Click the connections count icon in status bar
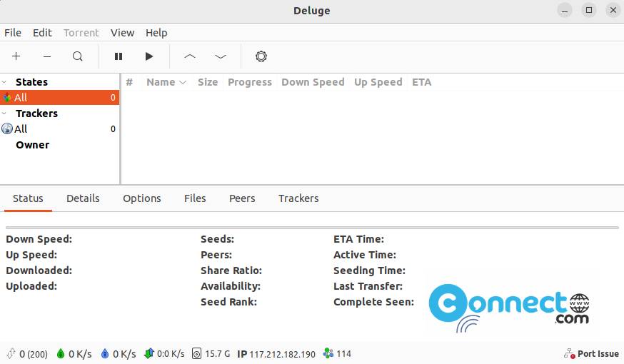Screen dimensions: 624x364 [11, 353]
